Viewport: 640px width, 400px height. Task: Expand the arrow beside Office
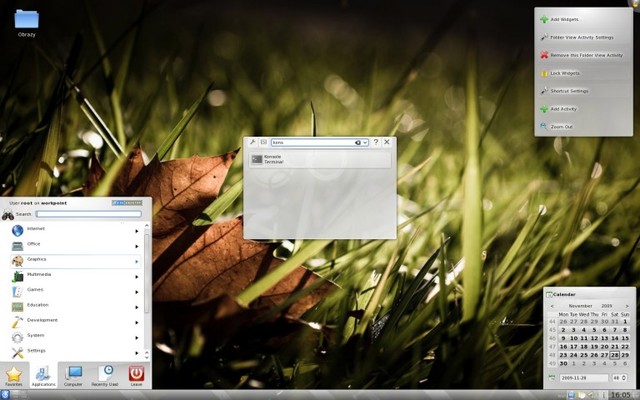137,246
